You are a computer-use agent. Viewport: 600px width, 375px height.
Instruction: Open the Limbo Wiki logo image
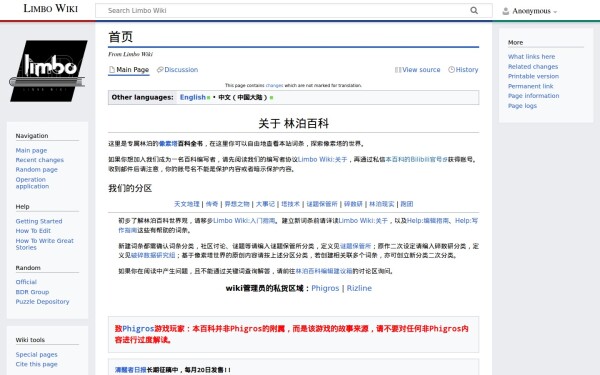48,71
